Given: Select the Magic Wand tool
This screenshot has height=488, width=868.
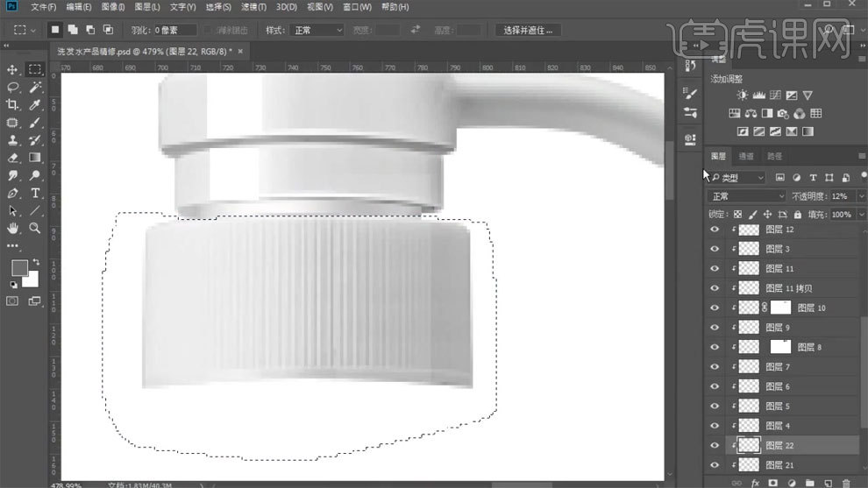Looking at the screenshot, I should pyautogui.click(x=35, y=88).
